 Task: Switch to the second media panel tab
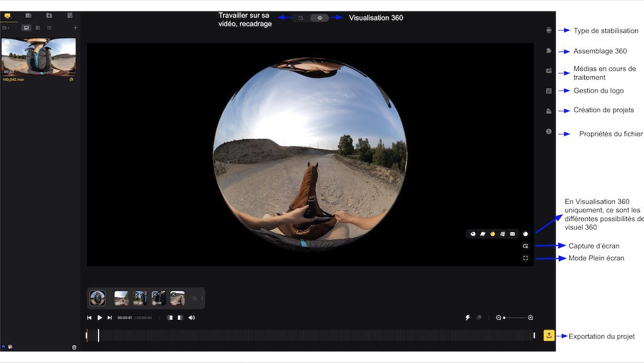28,15
